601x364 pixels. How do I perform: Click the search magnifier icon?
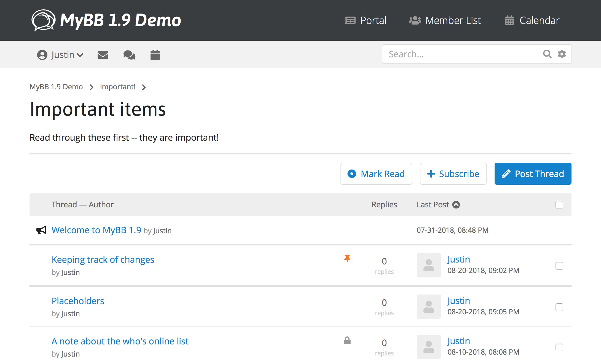tap(547, 54)
